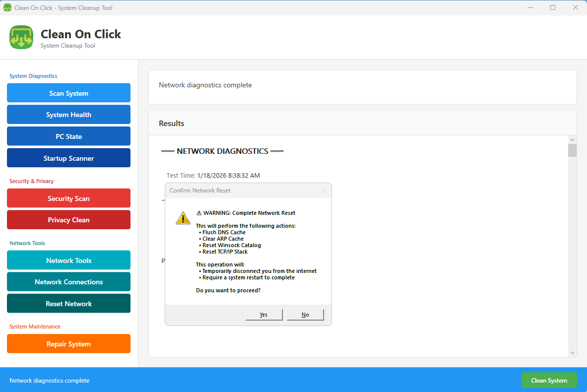Run Privacy Clean
The image size is (587, 392).
[68, 220]
